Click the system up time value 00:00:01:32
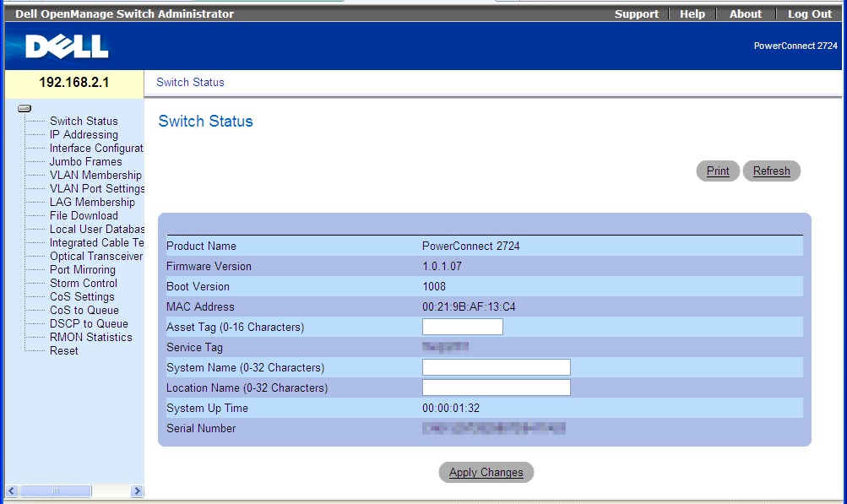The width and height of the screenshot is (847, 504). pos(451,408)
